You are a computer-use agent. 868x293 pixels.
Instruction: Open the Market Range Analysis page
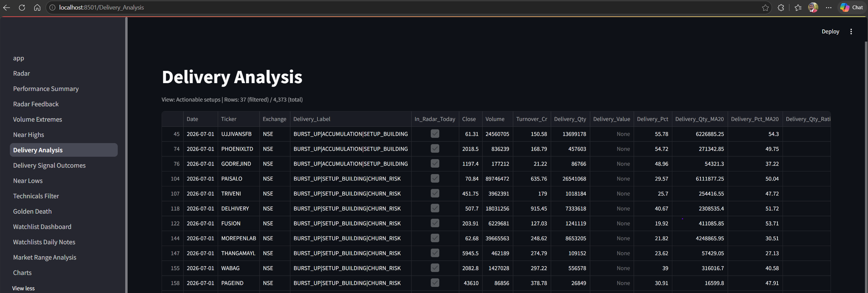point(64,258)
